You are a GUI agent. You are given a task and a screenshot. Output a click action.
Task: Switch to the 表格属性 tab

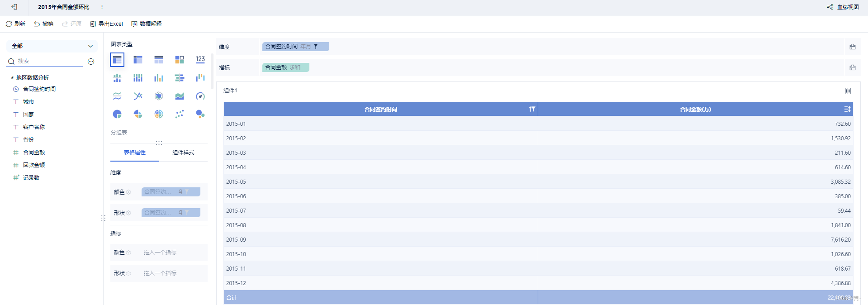135,152
